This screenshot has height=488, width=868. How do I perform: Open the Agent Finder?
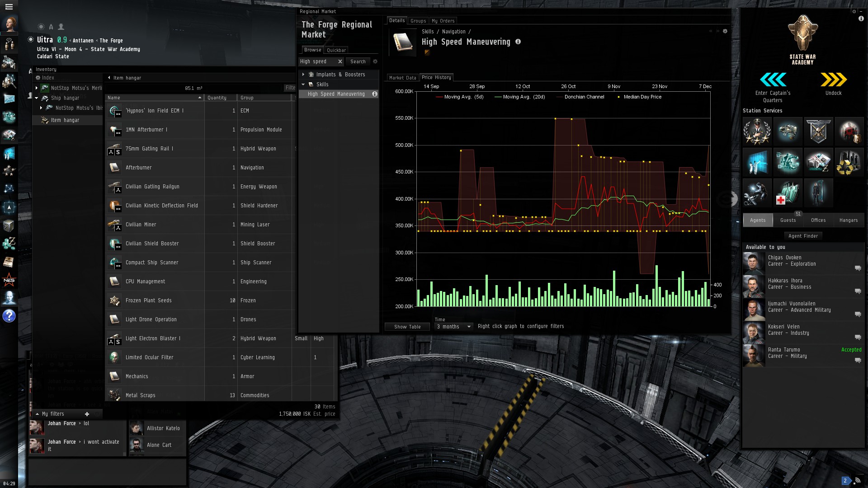803,236
